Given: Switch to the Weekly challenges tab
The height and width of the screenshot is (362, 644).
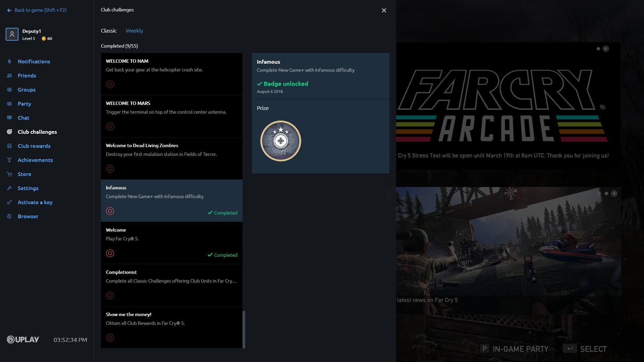Looking at the screenshot, I should tap(134, 31).
